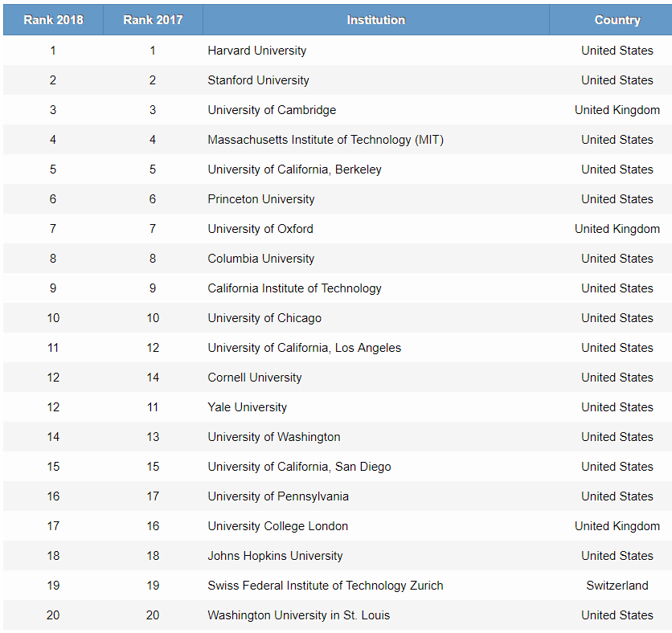672x633 pixels.
Task: Select Stanford University in the list
Action: (258, 80)
